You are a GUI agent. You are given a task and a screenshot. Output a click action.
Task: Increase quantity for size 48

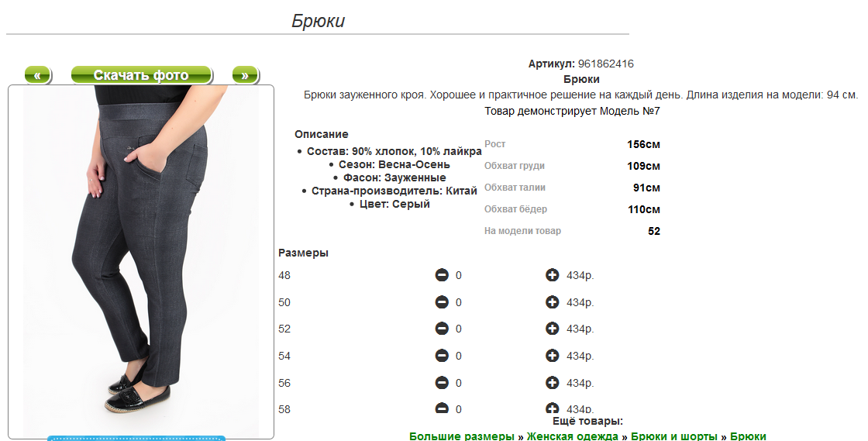click(552, 275)
